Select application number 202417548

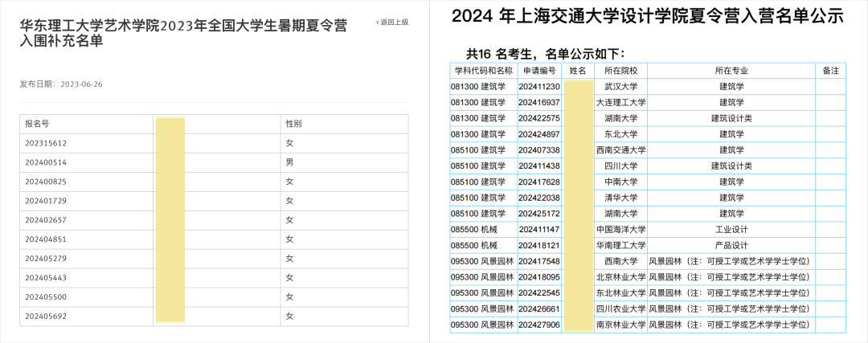[540, 261]
